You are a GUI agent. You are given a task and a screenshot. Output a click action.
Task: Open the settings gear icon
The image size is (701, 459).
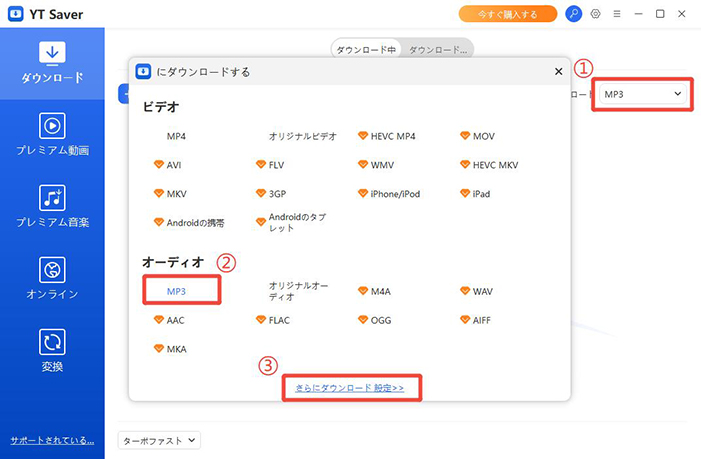(595, 14)
